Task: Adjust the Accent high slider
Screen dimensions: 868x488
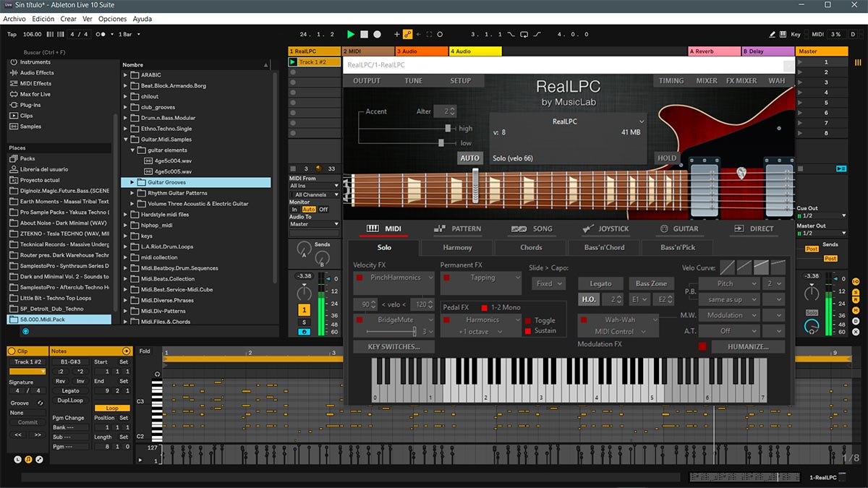Action: click(448, 128)
